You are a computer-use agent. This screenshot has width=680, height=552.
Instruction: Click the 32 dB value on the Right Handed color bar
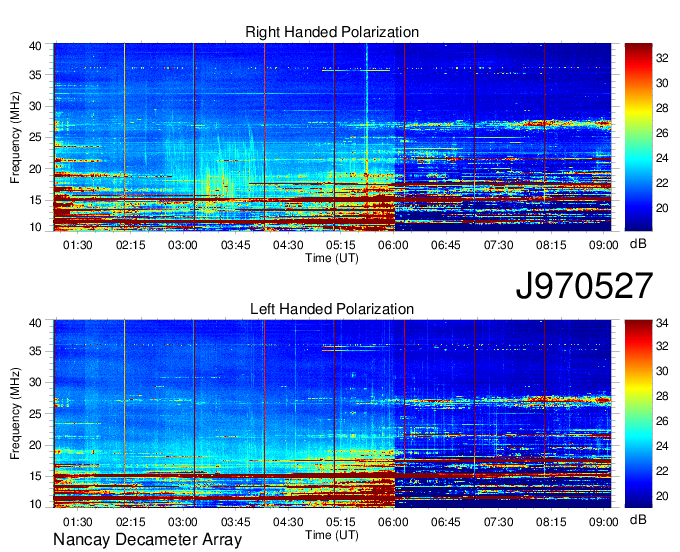[662, 58]
